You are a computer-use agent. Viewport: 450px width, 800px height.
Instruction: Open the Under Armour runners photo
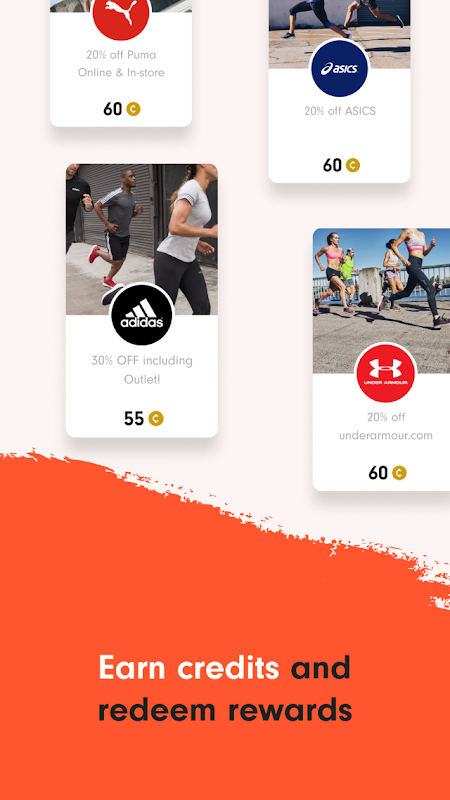tap(381, 301)
